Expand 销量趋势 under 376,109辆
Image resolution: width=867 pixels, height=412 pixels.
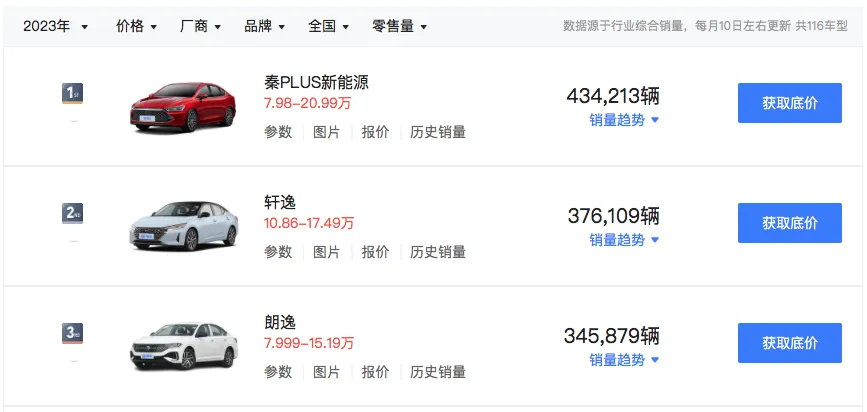pyautogui.click(x=624, y=240)
